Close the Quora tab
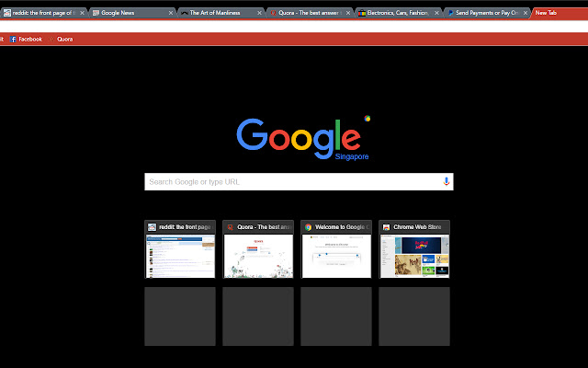The image size is (588, 368). pyautogui.click(x=348, y=13)
